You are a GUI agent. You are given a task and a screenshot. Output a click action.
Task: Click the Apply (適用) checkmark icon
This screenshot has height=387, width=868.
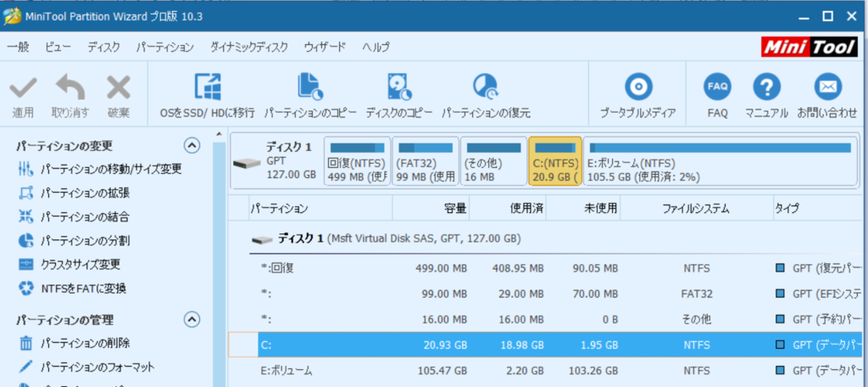click(x=23, y=88)
